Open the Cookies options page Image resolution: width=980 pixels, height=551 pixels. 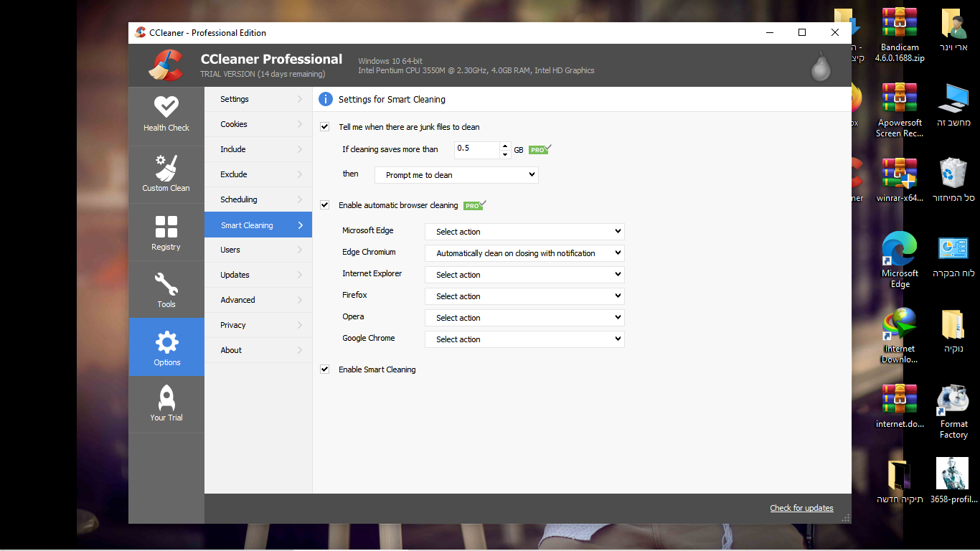pyautogui.click(x=258, y=124)
